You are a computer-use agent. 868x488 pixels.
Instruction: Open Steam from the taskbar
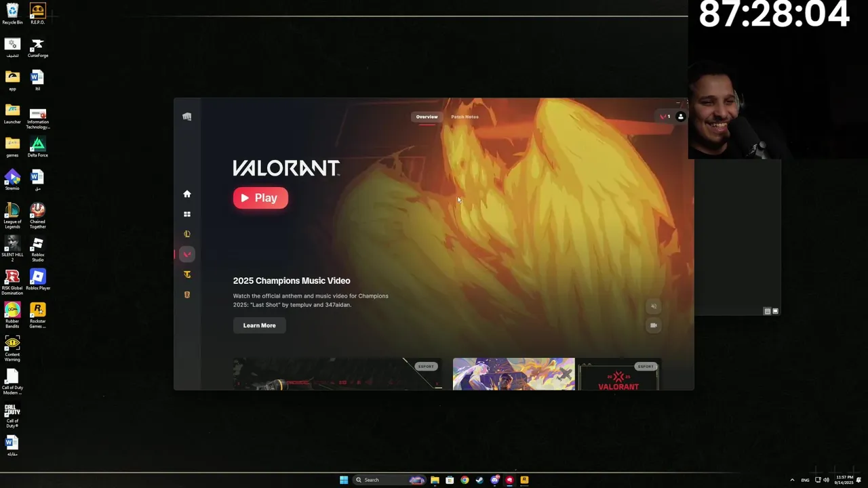[479, 480]
